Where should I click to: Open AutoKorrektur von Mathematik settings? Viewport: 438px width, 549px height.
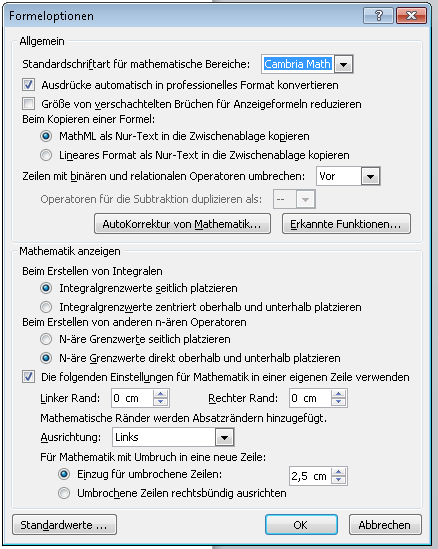pyautogui.click(x=182, y=224)
